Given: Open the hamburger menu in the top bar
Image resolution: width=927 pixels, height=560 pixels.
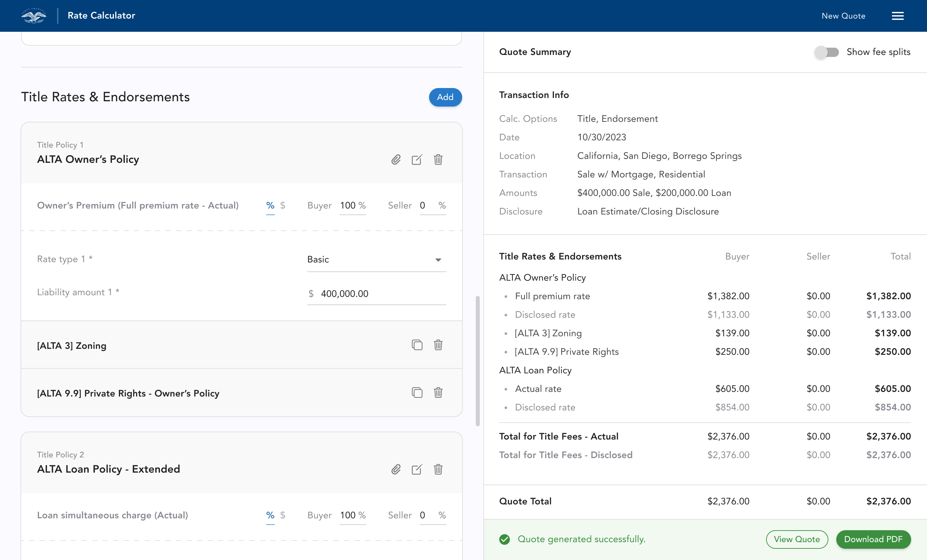Looking at the screenshot, I should [898, 16].
